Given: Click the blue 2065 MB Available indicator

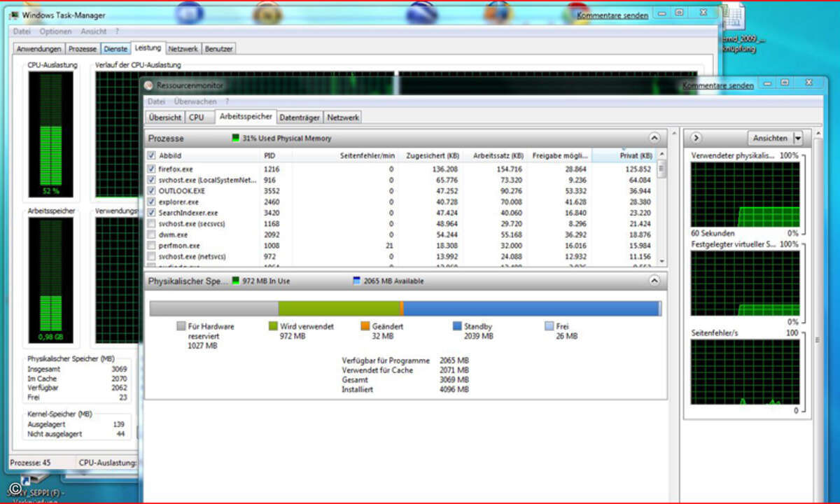Looking at the screenshot, I should pyautogui.click(x=357, y=281).
